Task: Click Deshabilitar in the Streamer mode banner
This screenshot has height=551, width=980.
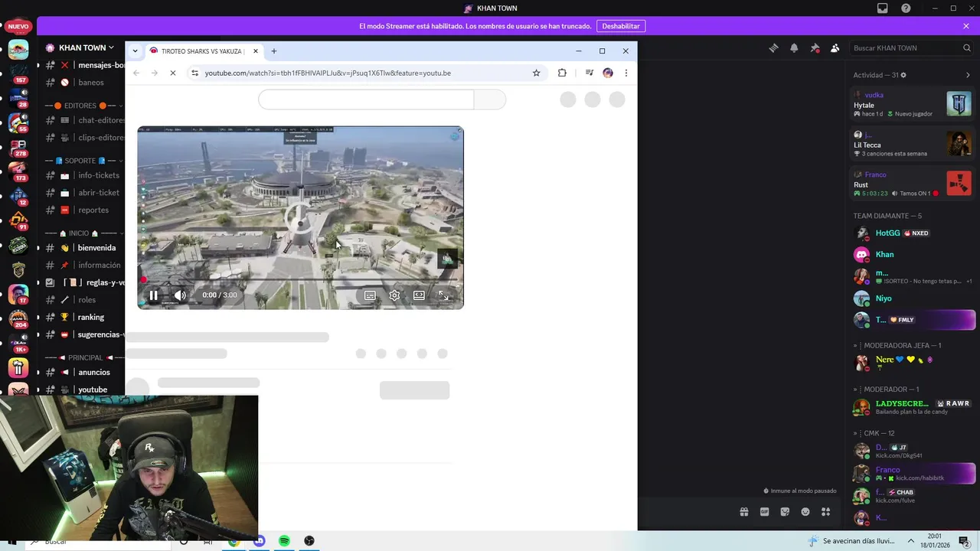Action: pyautogui.click(x=620, y=26)
